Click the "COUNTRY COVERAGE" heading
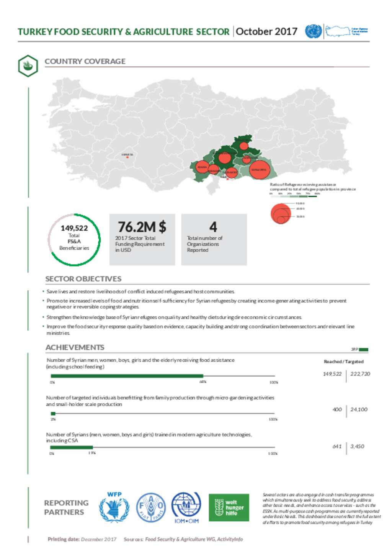The height and width of the screenshot is (555, 392). [85, 61]
